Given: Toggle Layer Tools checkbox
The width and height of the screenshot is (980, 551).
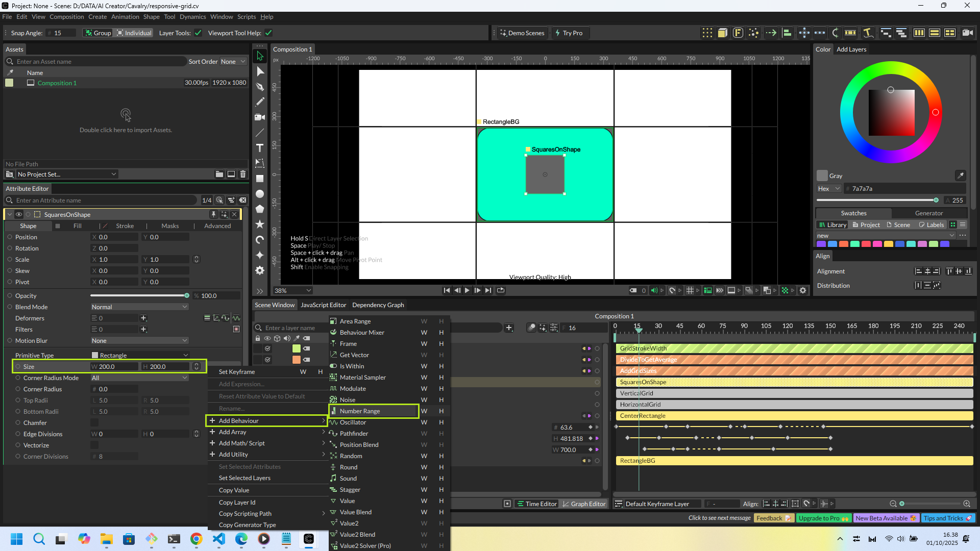Looking at the screenshot, I should tap(198, 33).
